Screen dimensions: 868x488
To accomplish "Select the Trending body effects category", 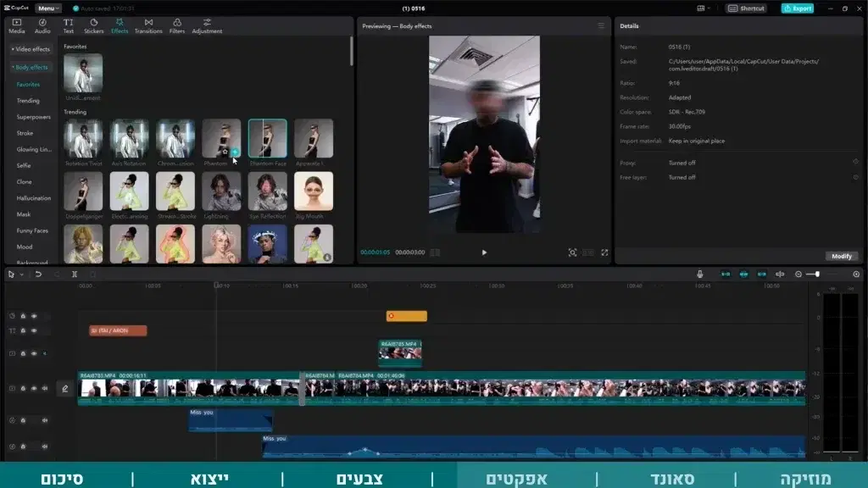I will (x=28, y=101).
